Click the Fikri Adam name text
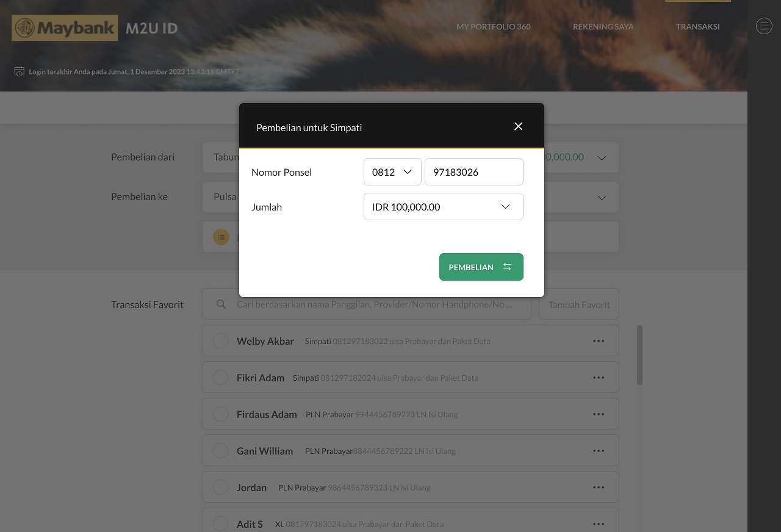This screenshot has width=781, height=532. 261,378
